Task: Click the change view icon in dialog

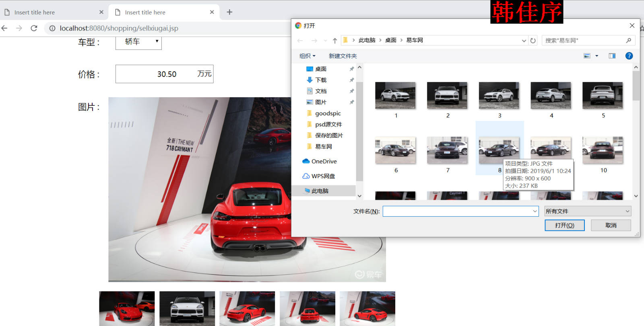Action: coord(587,56)
